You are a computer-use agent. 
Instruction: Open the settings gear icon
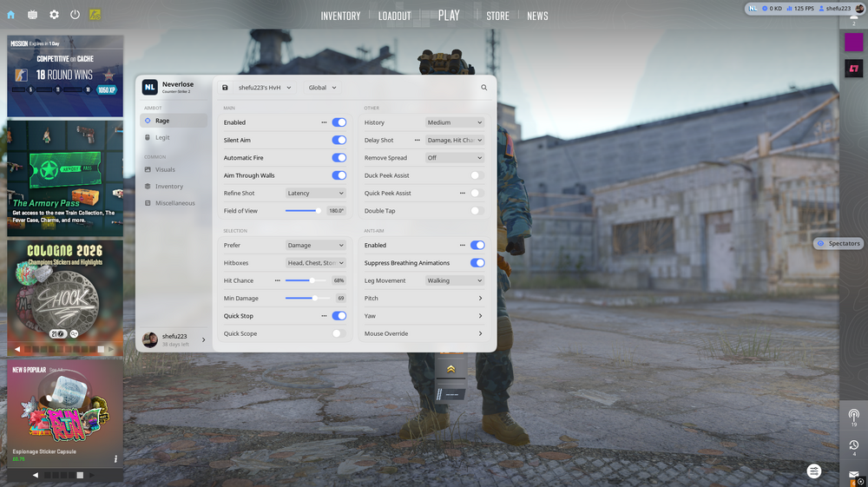click(54, 15)
